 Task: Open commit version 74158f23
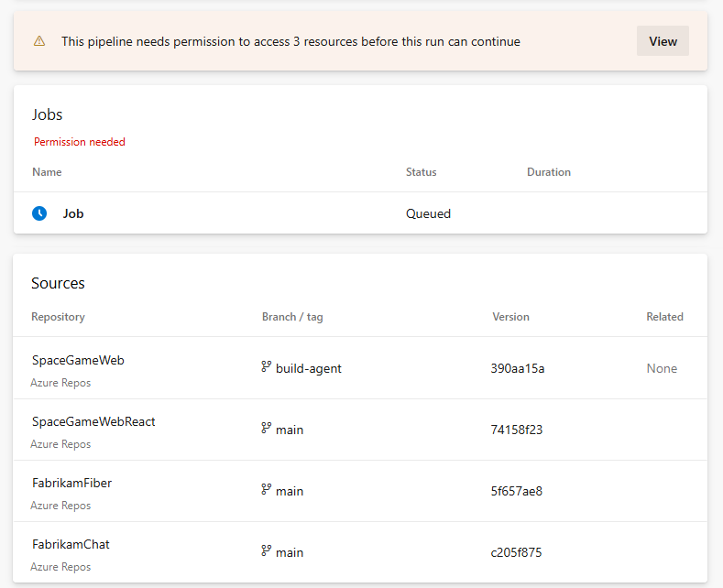click(x=517, y=430)
